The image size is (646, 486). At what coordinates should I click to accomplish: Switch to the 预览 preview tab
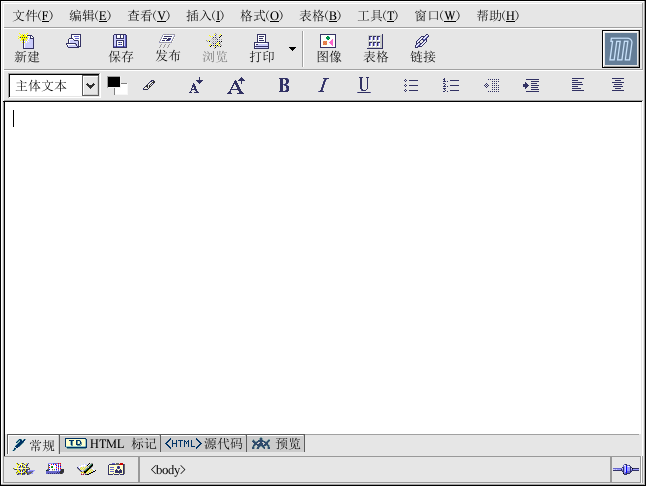coord(276,443)
